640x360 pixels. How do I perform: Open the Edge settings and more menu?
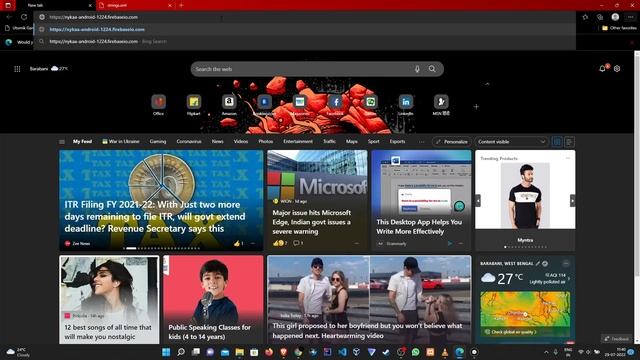(x=631, y=17)
